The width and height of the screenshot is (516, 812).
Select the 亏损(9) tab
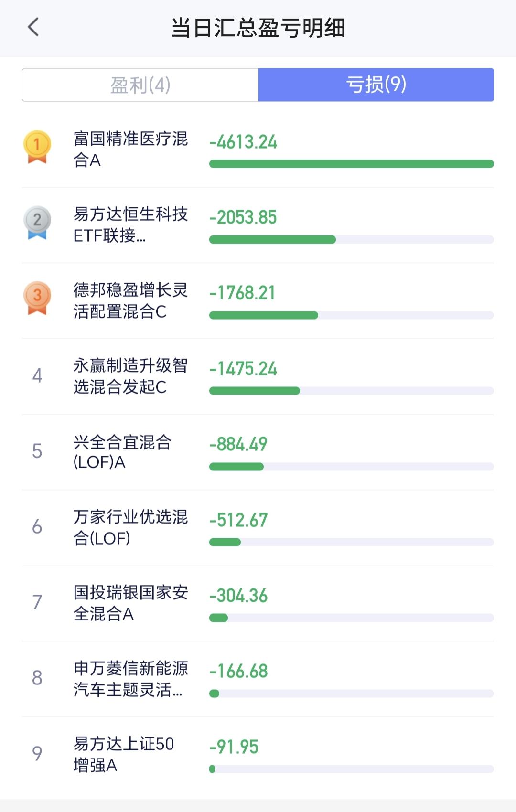pos(376,85)
